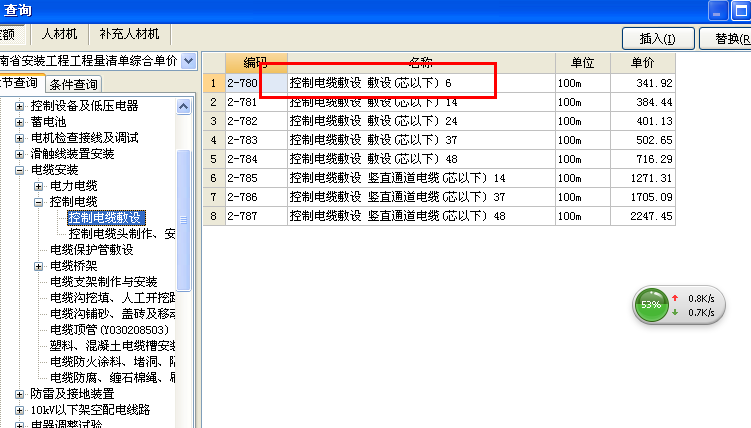Select code cell 2-786
The image size is (751, 428).
pos(256,197)
